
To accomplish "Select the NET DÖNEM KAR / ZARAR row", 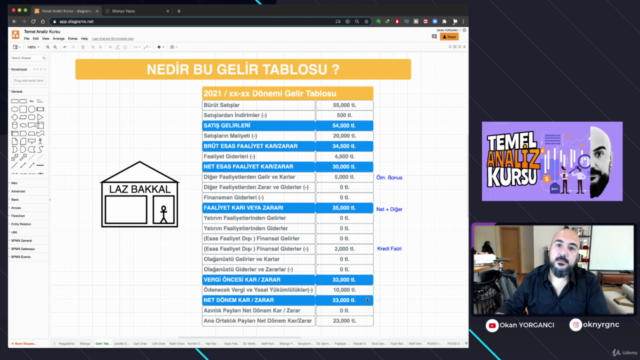I will 287,300.
